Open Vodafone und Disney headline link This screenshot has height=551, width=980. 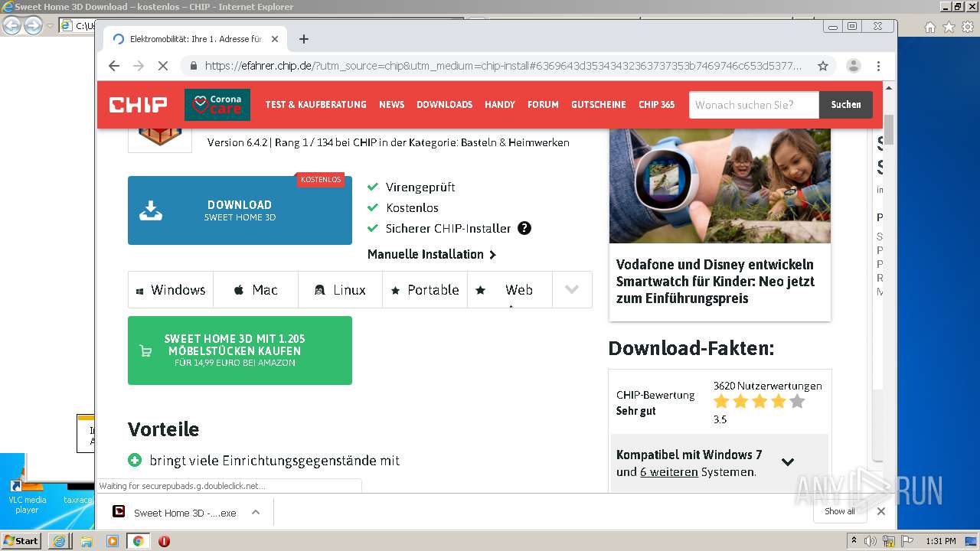click(715, 282)
